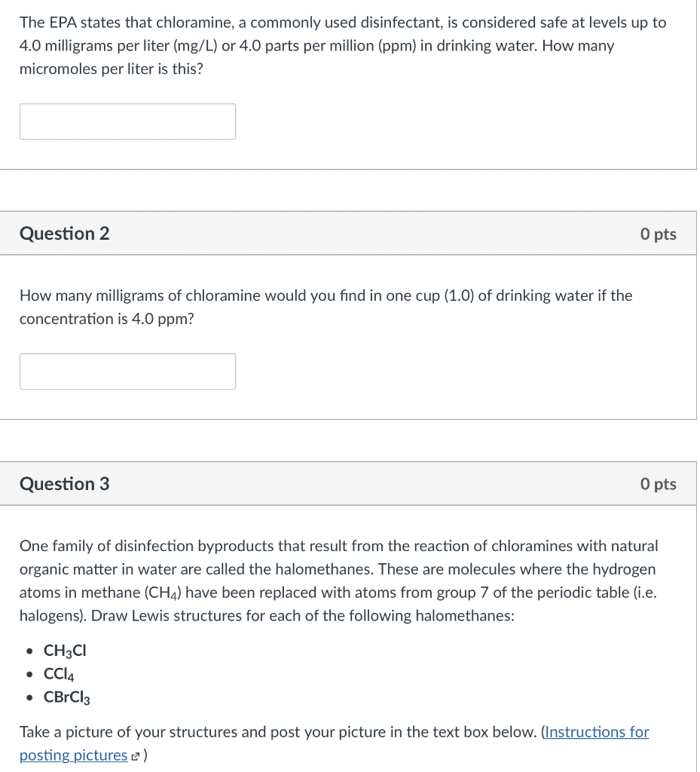700x772 pixels.
Task: Click the posting pictures hyperlink text
Action: (72, 755)
